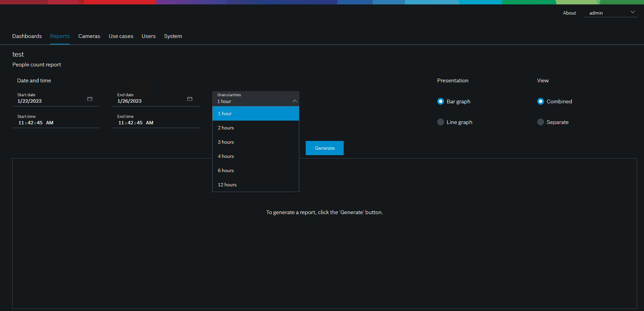This screenshot has width=644, height=311.
Task: Set granularity to 12 hours
Action: [256, 185]
